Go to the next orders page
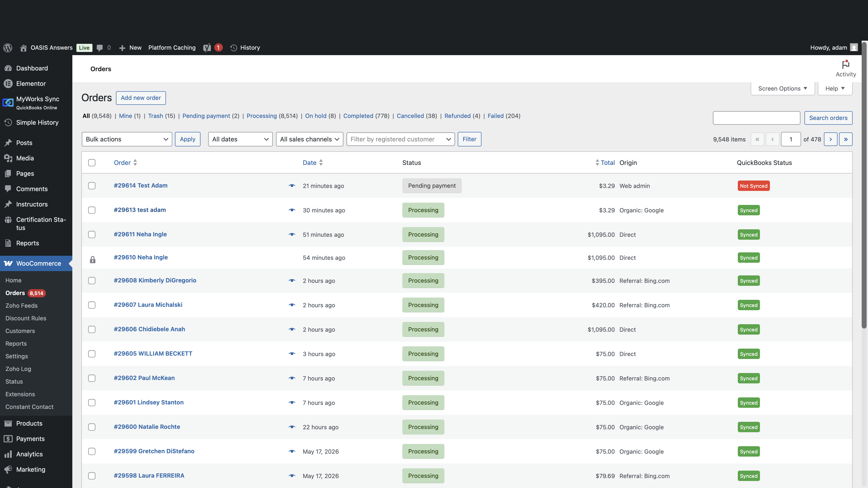Viewport: 868px width, 488px height. click(x=831, y=139)
